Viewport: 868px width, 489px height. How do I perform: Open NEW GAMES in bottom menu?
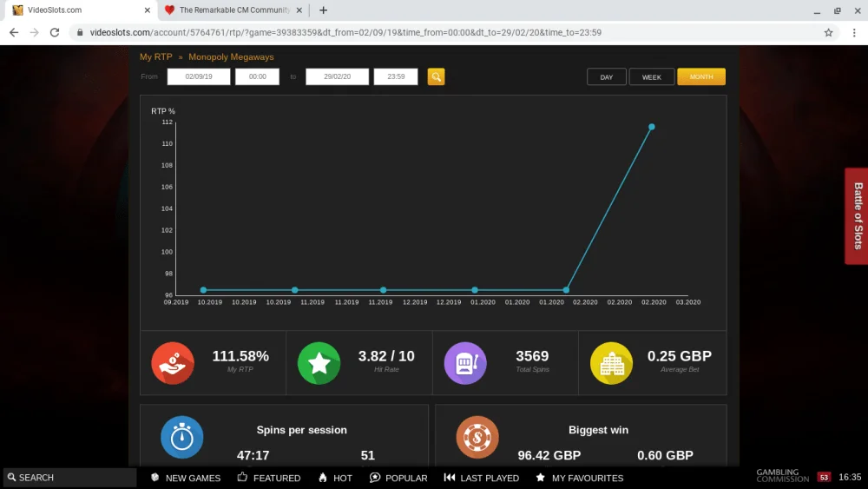(186, 478)
